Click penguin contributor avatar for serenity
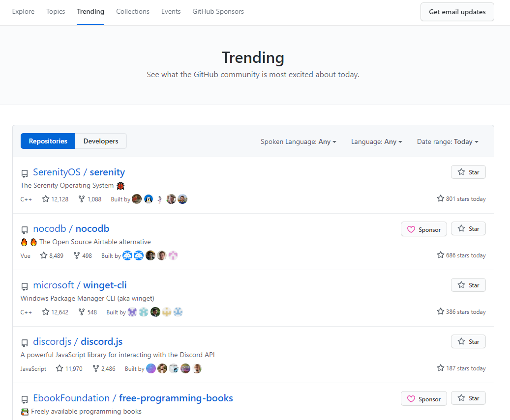Image resolution: width=510 pixels, height=420 pixels. click(x=149, y=199)
